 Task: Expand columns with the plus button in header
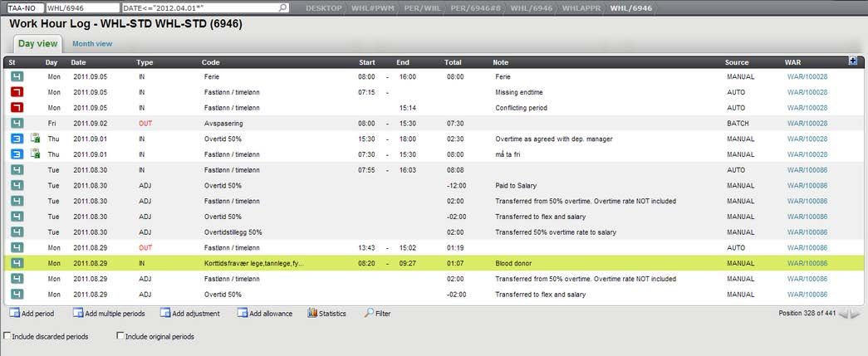pos(852,61)
